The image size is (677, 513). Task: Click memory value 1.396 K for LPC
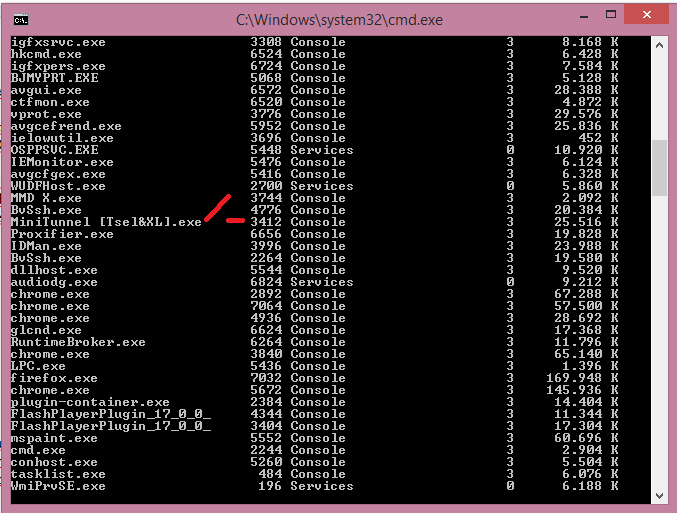pyautogui.click(x=590, y=366)
